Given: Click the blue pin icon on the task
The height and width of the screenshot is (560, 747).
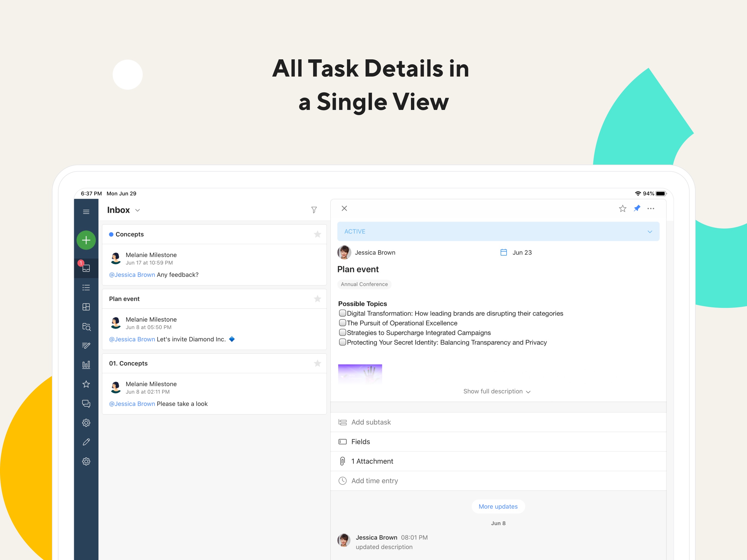Looking at the screenshot, I should [637, 208].
